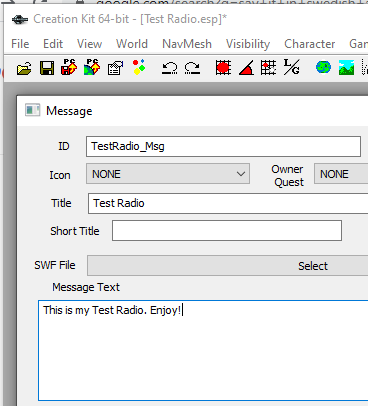Image resolution: width=368 pixels, height=406 pixels.
Task: Open the NavMesh menu
Action: 187,44
